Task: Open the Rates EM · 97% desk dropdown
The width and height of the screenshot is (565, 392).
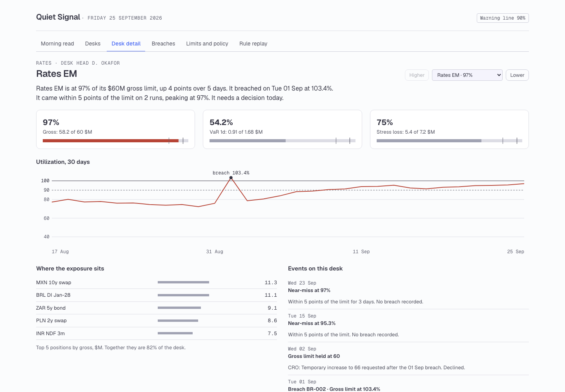Action: click(467, 75)
